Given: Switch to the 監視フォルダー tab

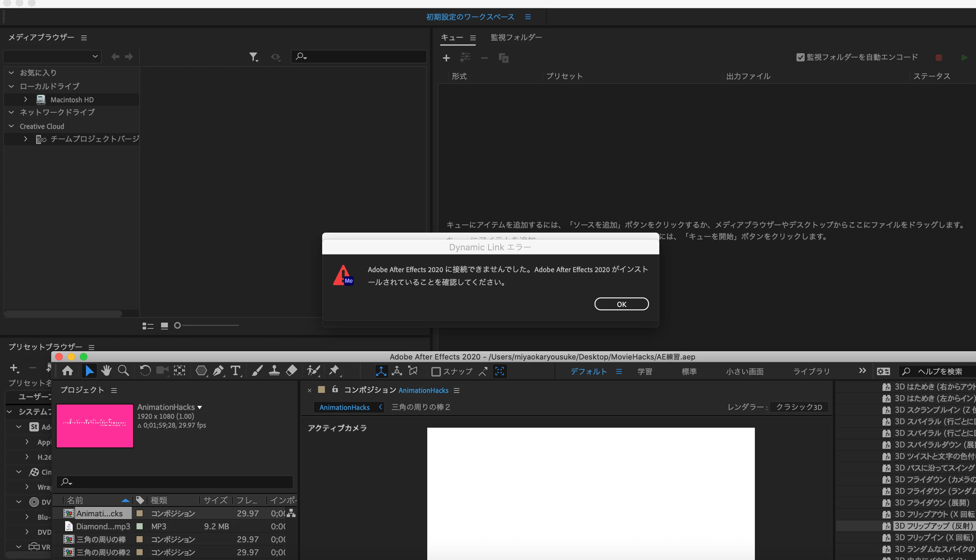Looking at the screenshot, I should (x=516, y=37).
